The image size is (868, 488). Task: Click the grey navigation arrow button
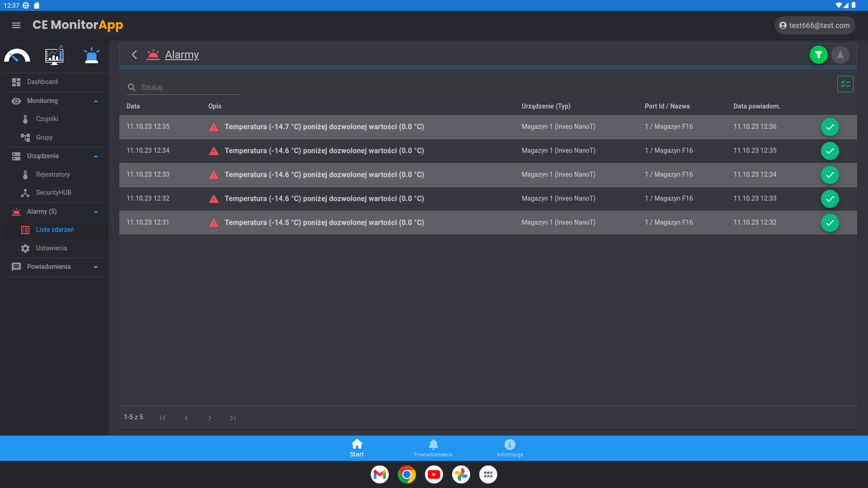pyautogui.click(x=840, y=55)
